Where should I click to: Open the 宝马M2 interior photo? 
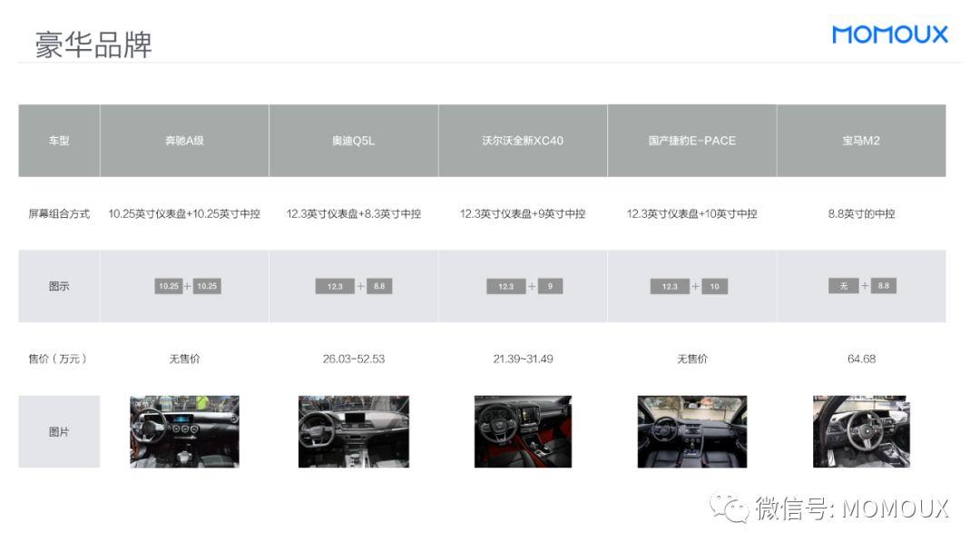[861, 431]
